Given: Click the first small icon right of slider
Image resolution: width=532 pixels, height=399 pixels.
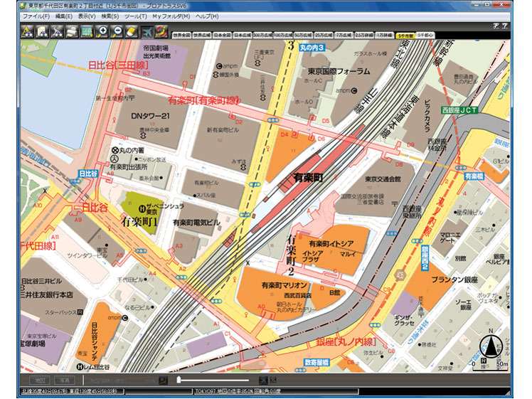Looking at the screenshot, I should click(263, 381).
